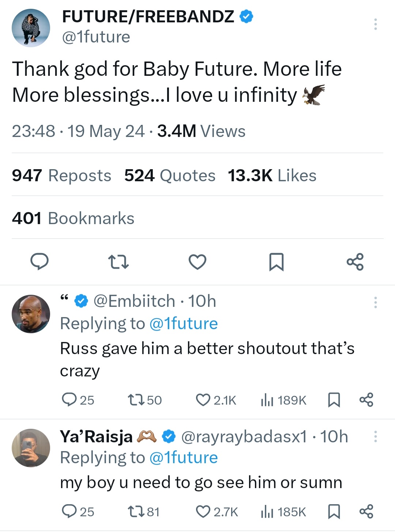Bookmark the main tweet by @1future
395x532 pixels.
[x=276, y=262]
